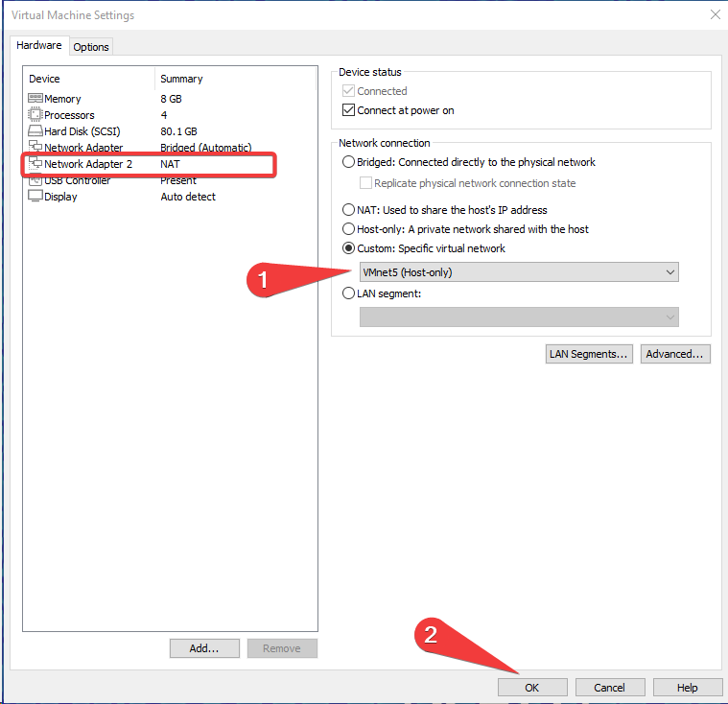Switch to the Options tab

pos(91,47)
